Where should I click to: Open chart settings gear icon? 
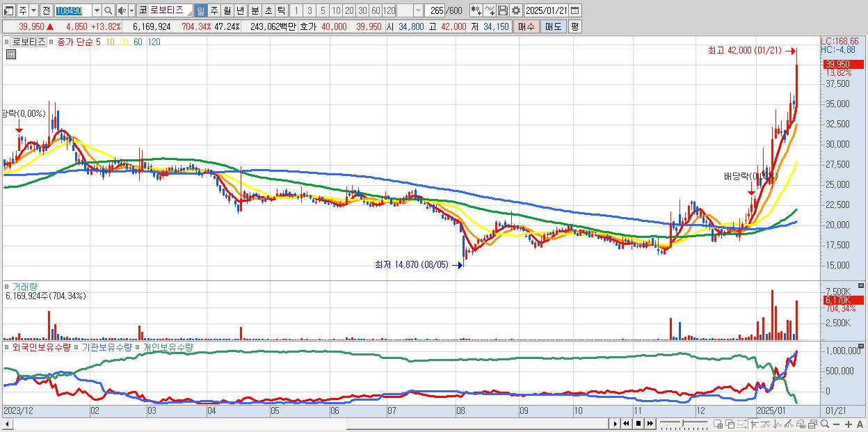515,10
